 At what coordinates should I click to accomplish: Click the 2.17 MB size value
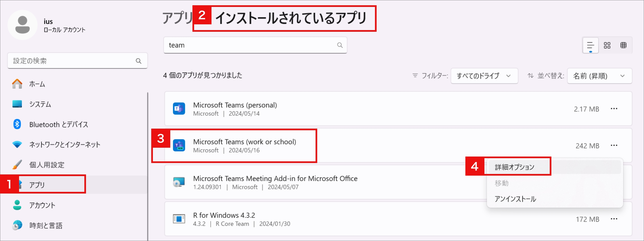587,109
